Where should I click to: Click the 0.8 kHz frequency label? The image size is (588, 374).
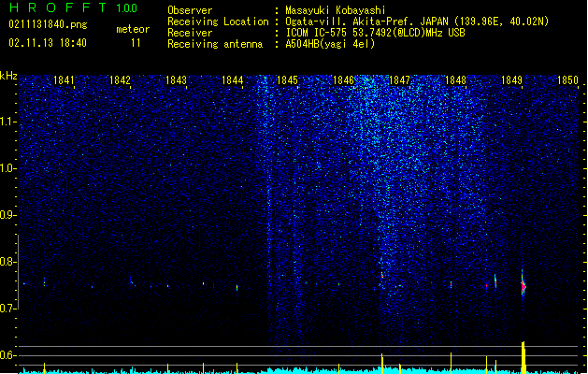click(x=8, y=262)
